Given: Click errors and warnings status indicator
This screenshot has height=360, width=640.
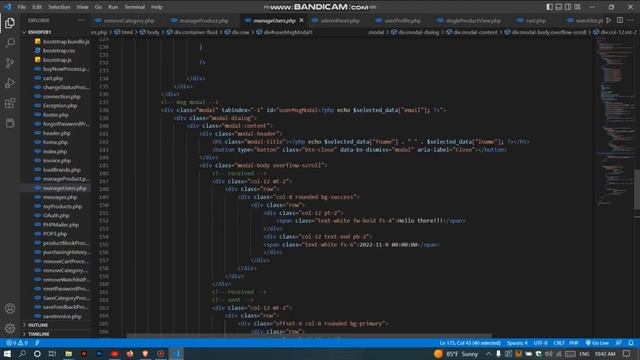Looking at the screenshot, I should tap(17, 343).
